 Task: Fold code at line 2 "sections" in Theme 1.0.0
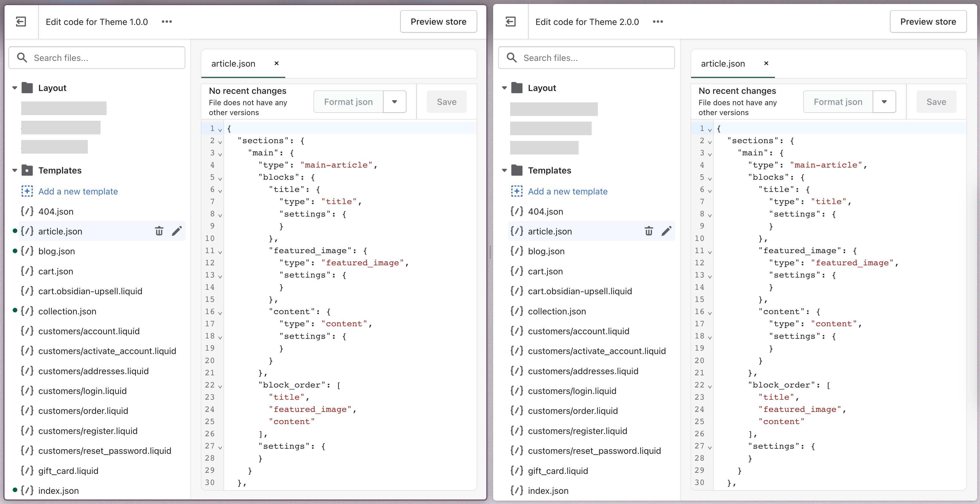click(220, 142)
